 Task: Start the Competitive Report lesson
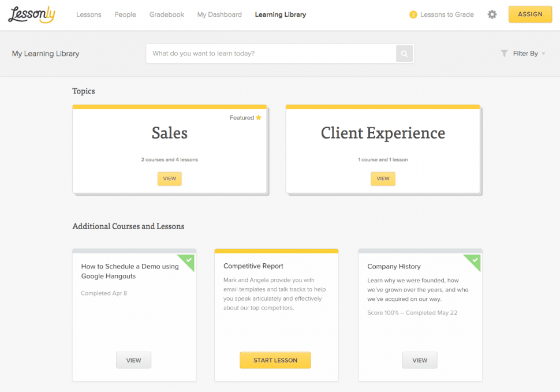(275, 360)
